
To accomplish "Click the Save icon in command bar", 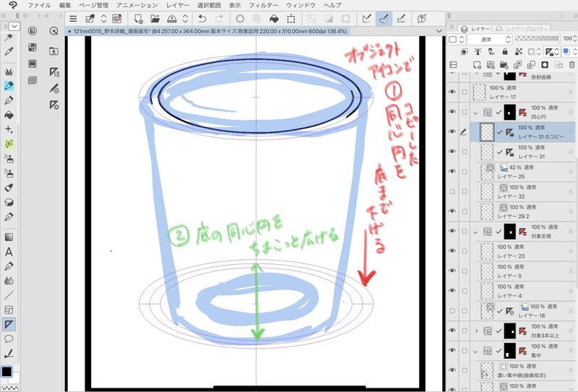I will tap(172, 19).
